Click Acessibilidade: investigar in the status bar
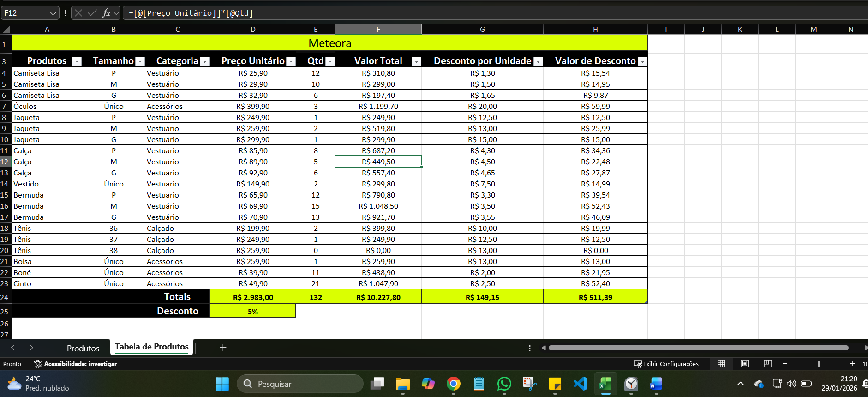868x397 pixels. click(76, 364)
